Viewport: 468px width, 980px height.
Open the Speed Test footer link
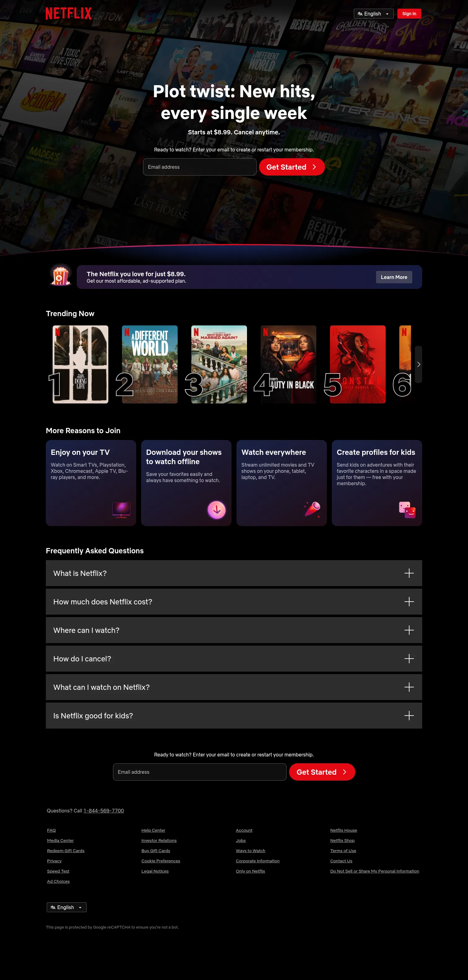[x=58, y=871]
